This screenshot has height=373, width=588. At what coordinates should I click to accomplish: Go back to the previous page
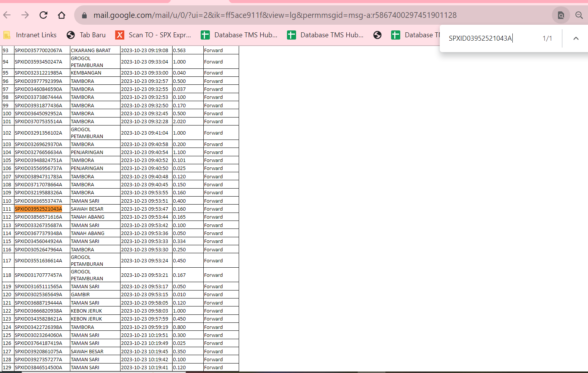[x=7, y=15]
